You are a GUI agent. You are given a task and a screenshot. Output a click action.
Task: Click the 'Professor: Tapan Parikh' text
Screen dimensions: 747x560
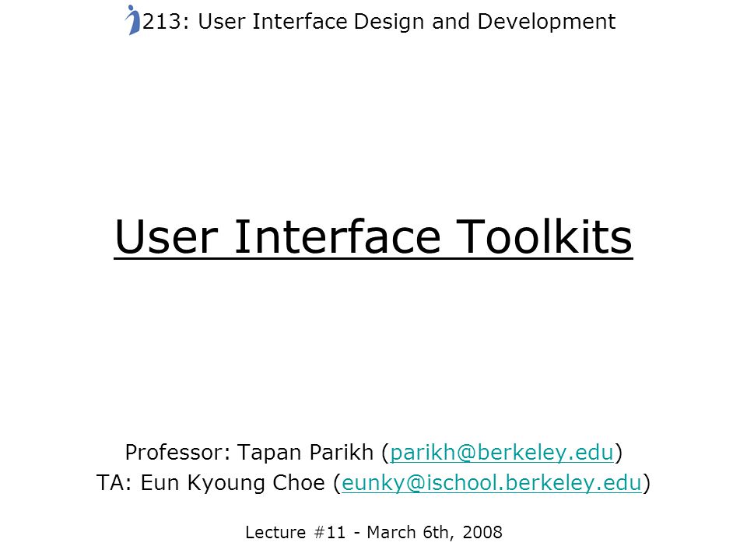[x=249, y=453]
